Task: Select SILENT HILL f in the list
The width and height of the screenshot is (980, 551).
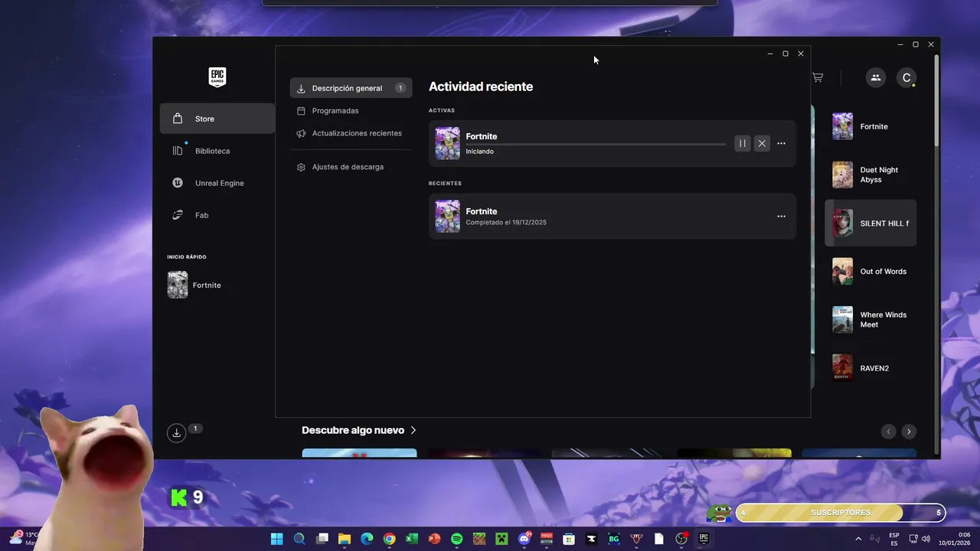Action: tap(871, 223)
